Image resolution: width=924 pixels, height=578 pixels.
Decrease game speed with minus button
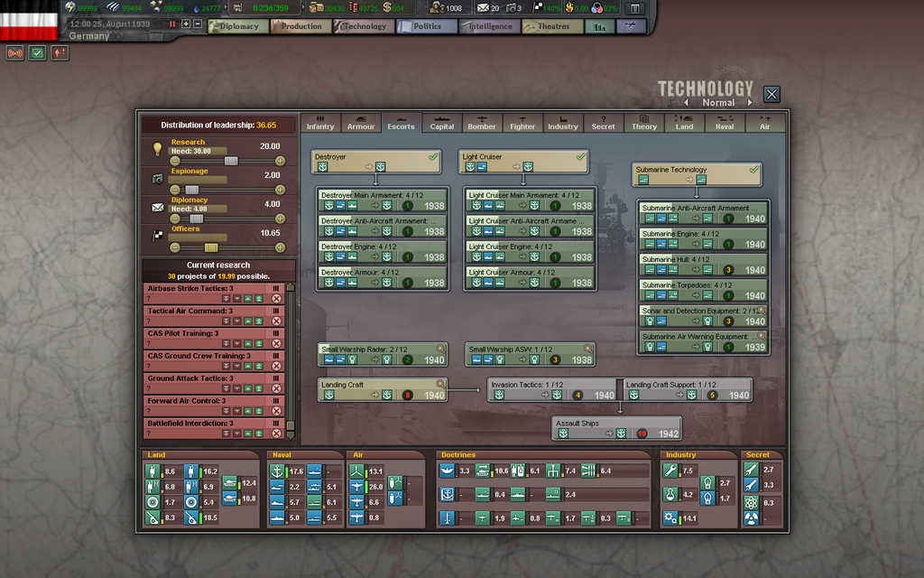pos(198,24)
